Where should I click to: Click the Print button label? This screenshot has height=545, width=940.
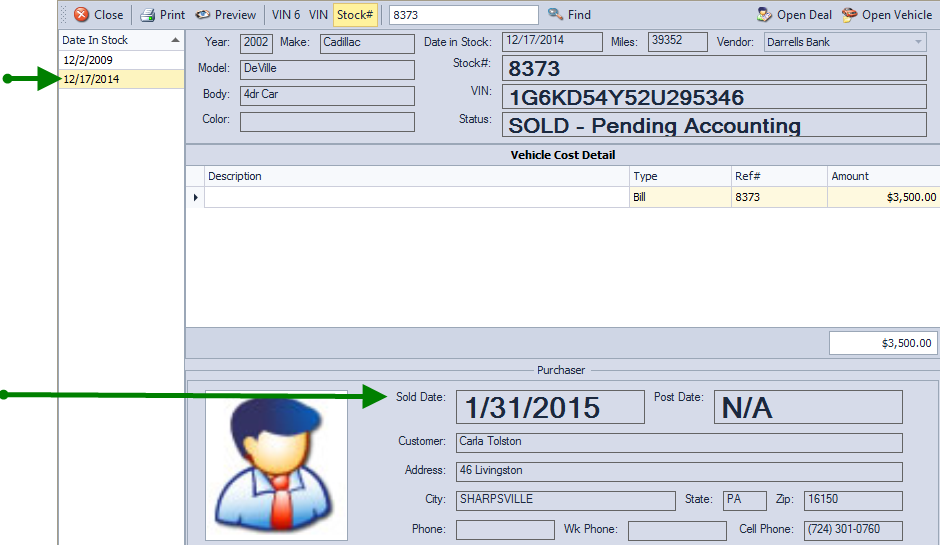(173, 15)
